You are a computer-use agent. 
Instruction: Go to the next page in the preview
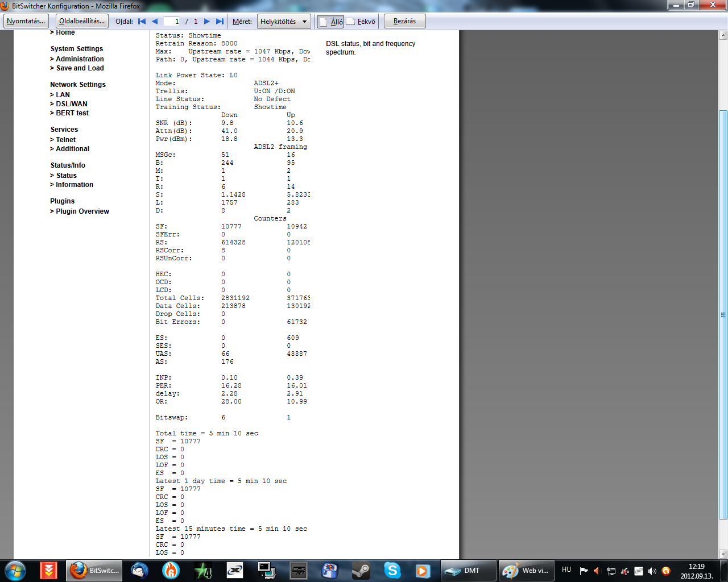[207, 22]
